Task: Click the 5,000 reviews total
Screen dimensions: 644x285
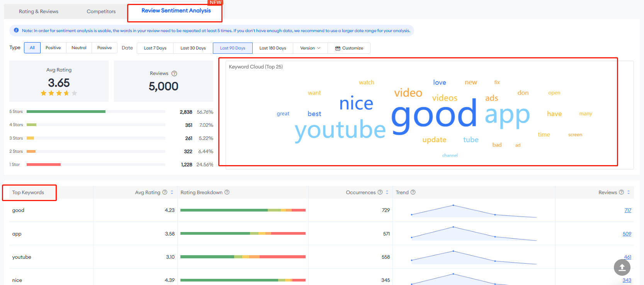Action: 163,86
